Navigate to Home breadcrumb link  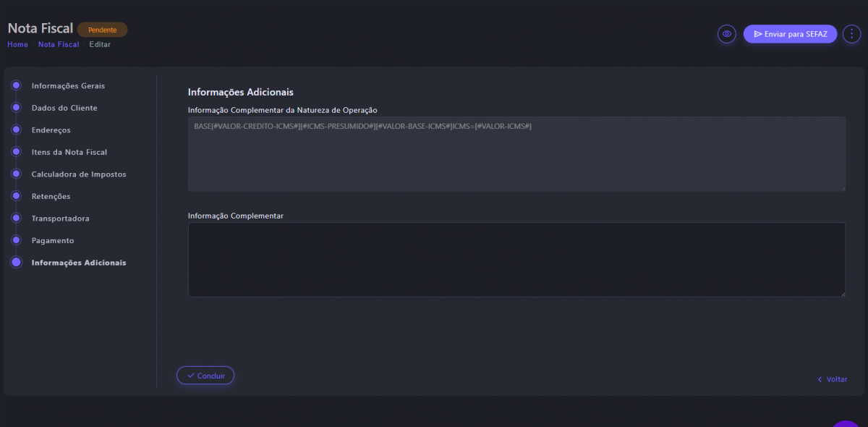click(17, 45)
